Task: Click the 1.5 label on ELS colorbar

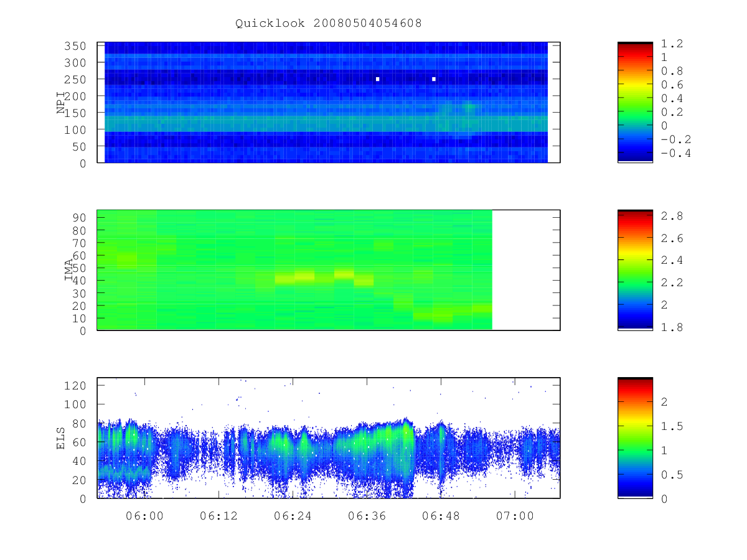Action: coord(672,426)
